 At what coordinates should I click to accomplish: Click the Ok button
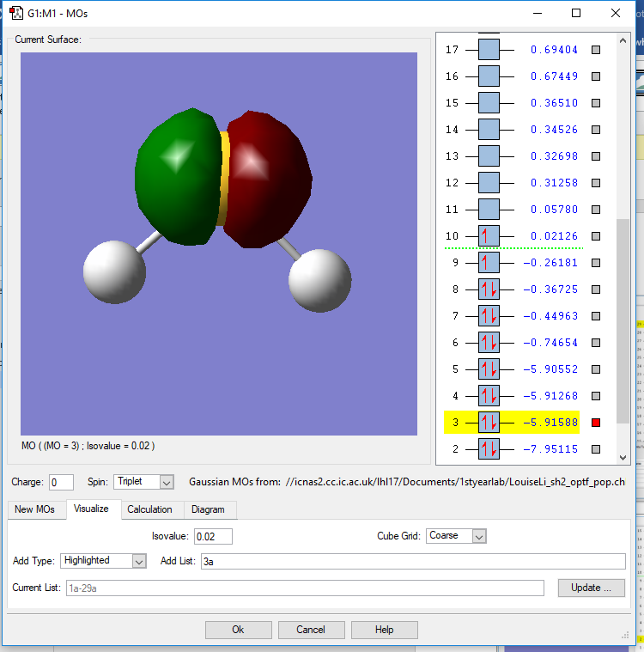click(238, 630)
